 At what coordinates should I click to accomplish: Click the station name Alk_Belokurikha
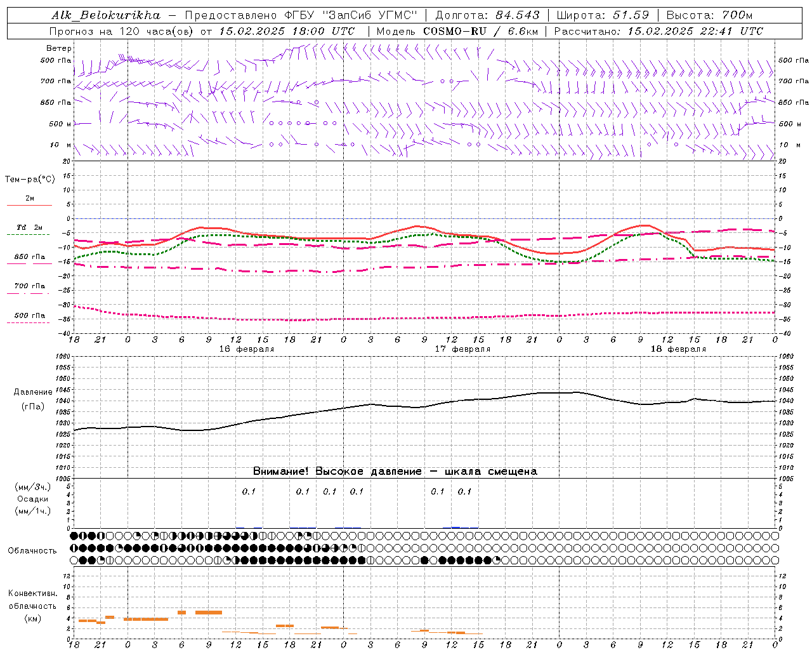coord(106,15)
